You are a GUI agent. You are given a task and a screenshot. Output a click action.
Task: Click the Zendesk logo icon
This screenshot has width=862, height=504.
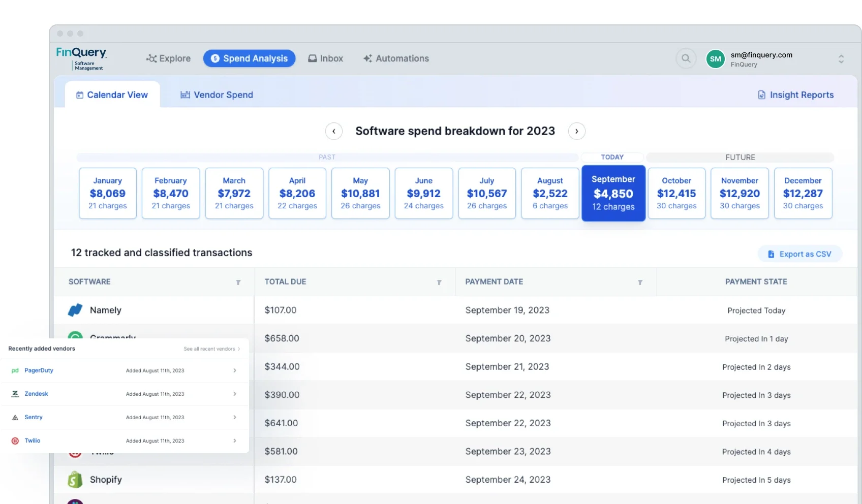tap(15, 394)
